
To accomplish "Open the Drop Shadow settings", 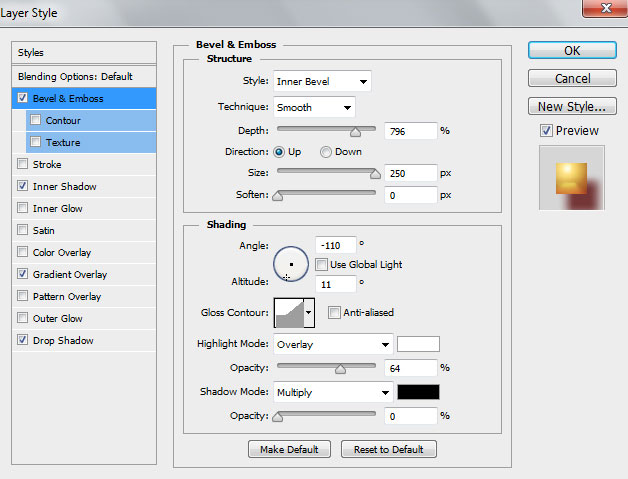I will pos(63,340).
